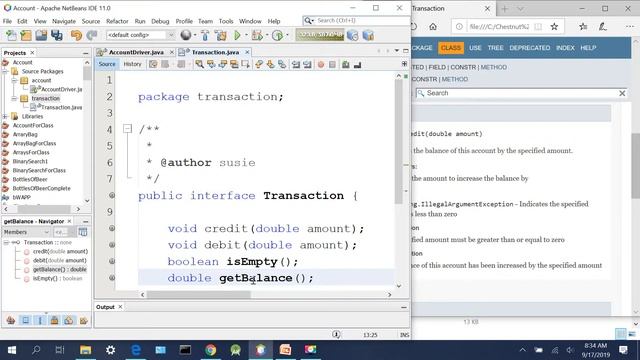Click the DEPRECATED link in Javadoc navigation
Image resolution: width=640 pixels, height=360 pixels.
pyautogui.click(x=529, y=48)
